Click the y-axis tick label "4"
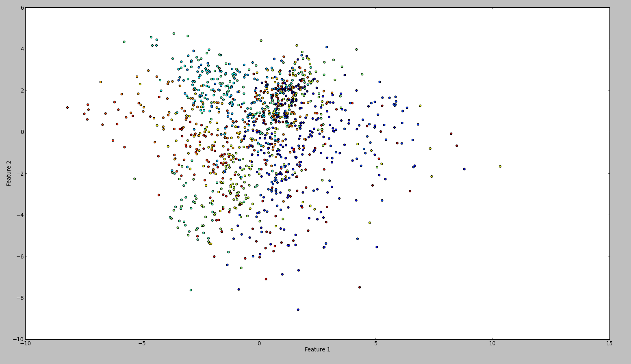The width and height of the screenshot is (631, 364). (22, 49)
